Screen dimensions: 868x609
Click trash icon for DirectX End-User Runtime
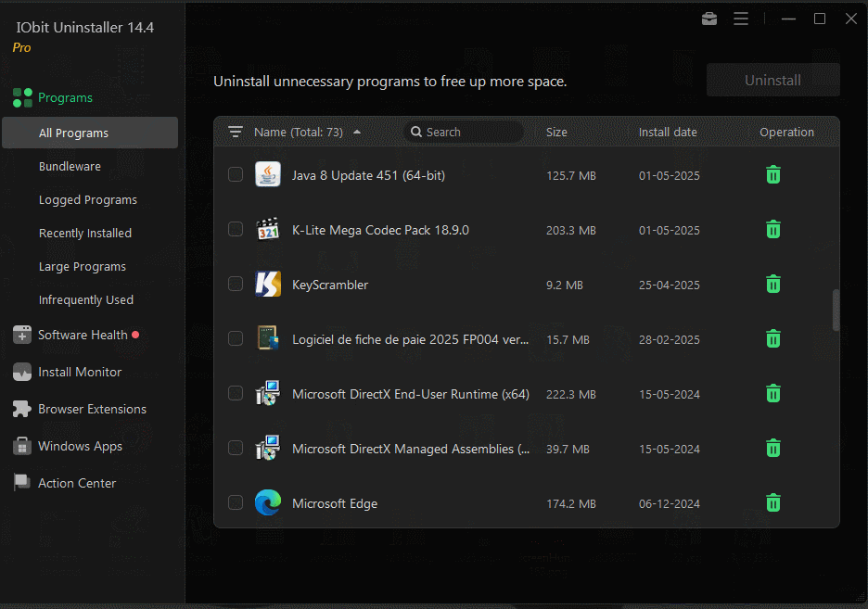pyautogui.click(x=772, y=393)
